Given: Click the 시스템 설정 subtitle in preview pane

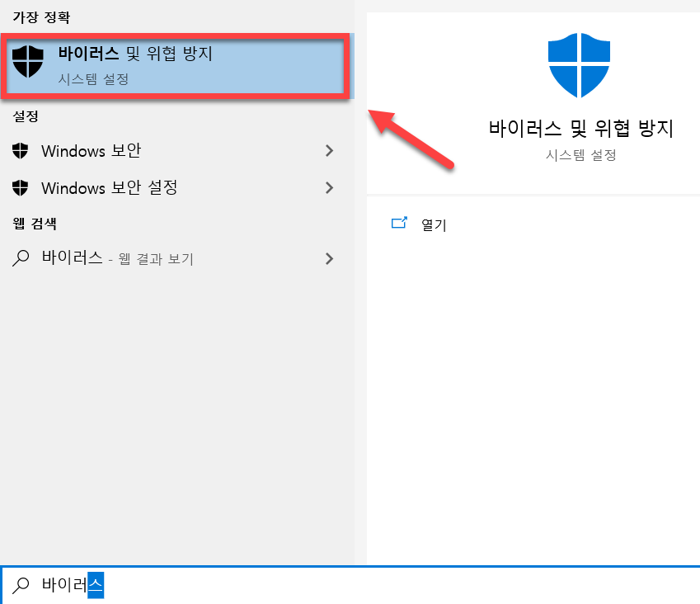Looking at the screenshot, I should [580, 155].
